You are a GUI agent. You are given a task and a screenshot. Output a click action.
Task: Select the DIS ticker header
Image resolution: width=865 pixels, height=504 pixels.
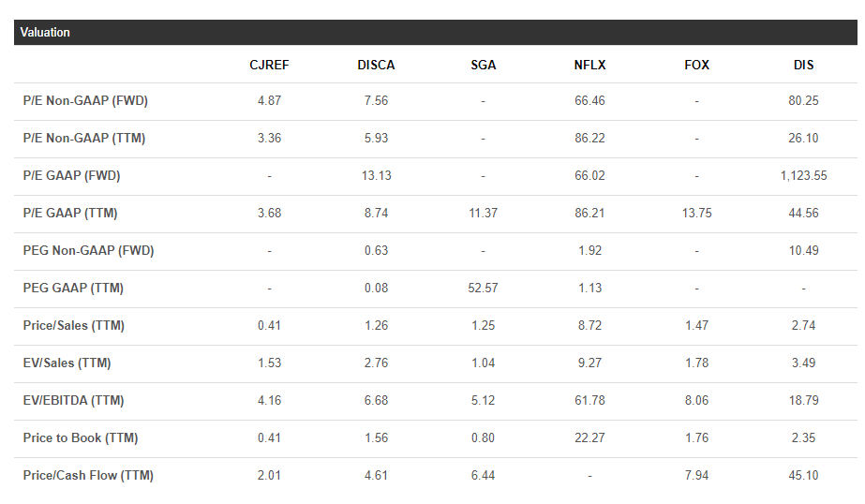[x=803, y=65]
